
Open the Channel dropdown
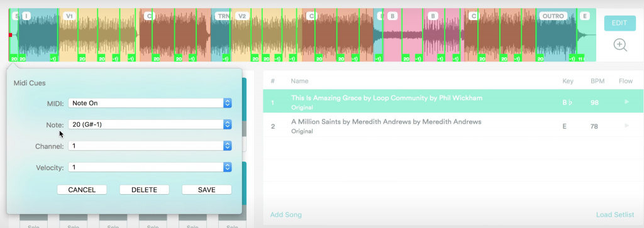click(x=150, y=146)
